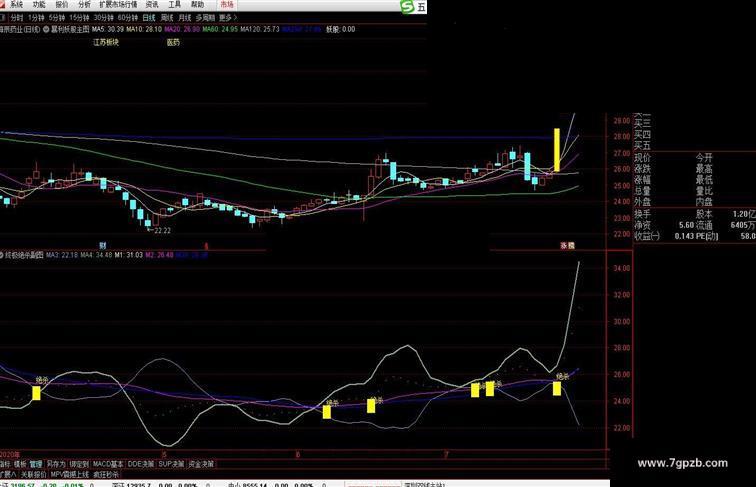The image size is (756, 487).
Task: Click the first 绝杀 yellow bar at chart start
Action: click(x=36, y=393)
